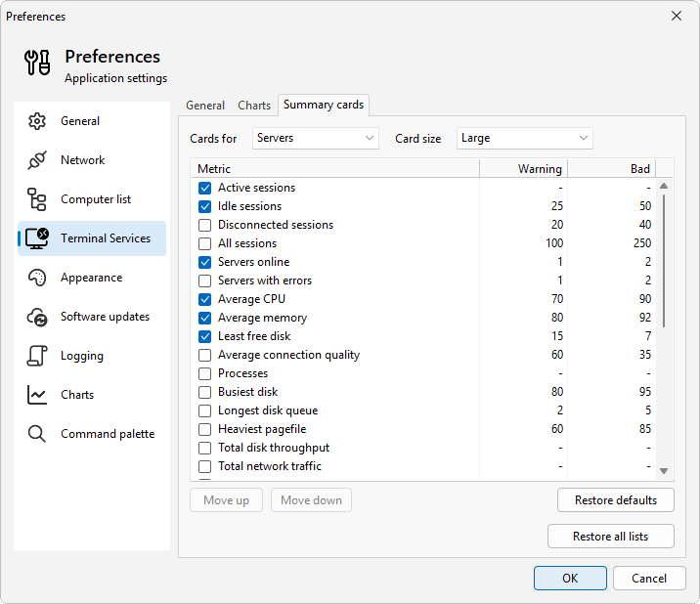Click the Restore defaults button
The image size is (700, 604).
[616, 500]
